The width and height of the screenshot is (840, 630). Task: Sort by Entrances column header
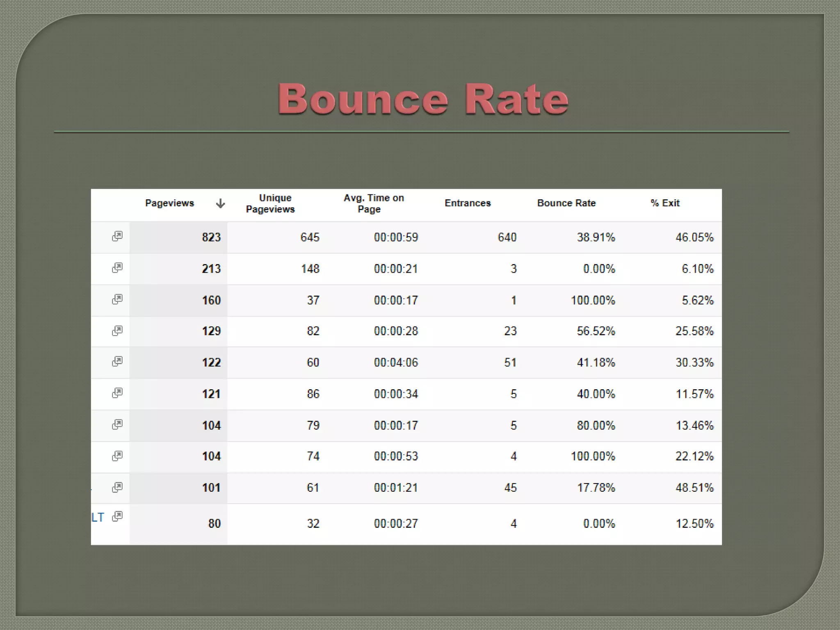468,203
